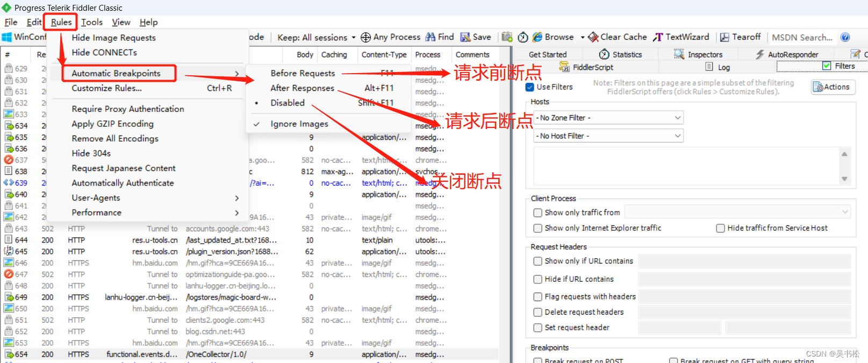Click the Inspectors tab magnifier icon
The image size is (868, 363).
[x=679, y=54]
